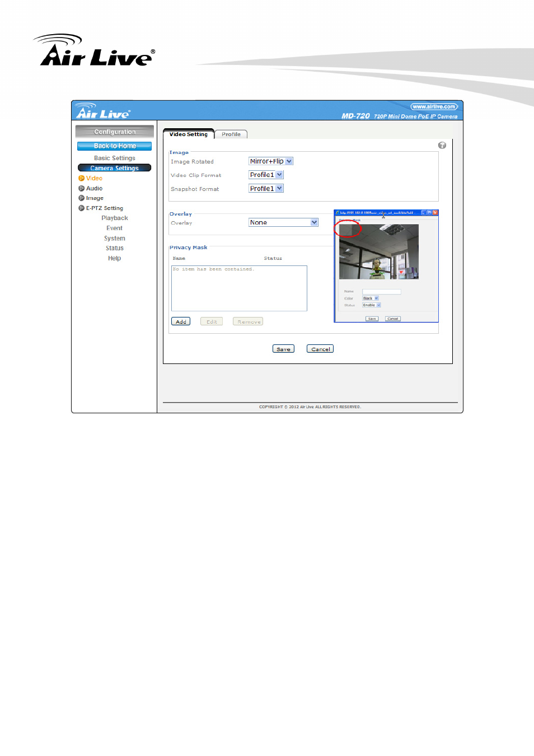Click the privacy mask list box
This screenshot has width=534, height=756.
coord(239,288)
